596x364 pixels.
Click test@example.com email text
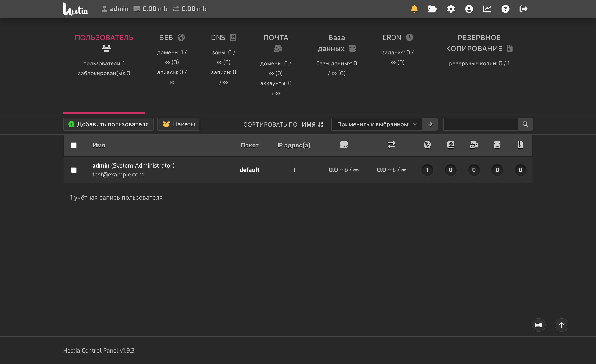coord(118,174)
